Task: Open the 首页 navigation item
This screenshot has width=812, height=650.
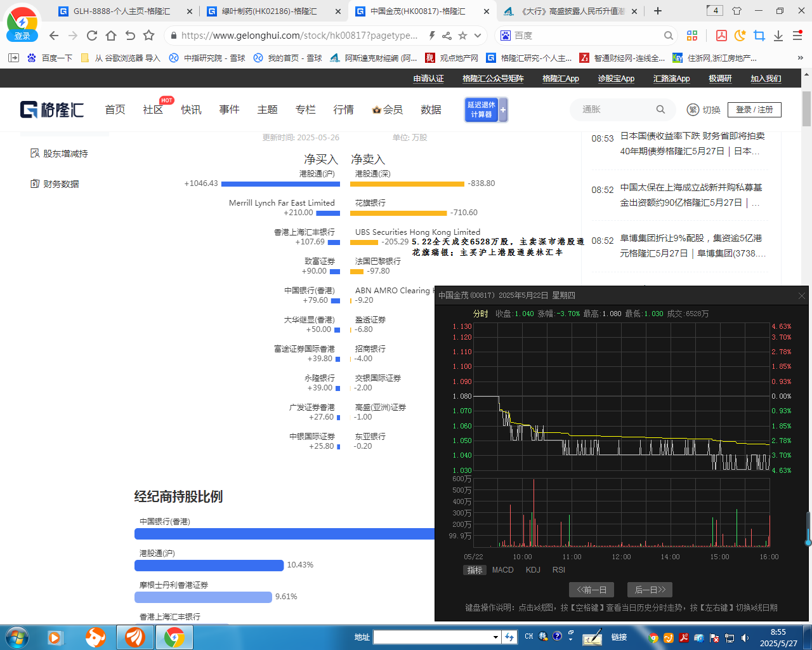Action: pos(115,109)
